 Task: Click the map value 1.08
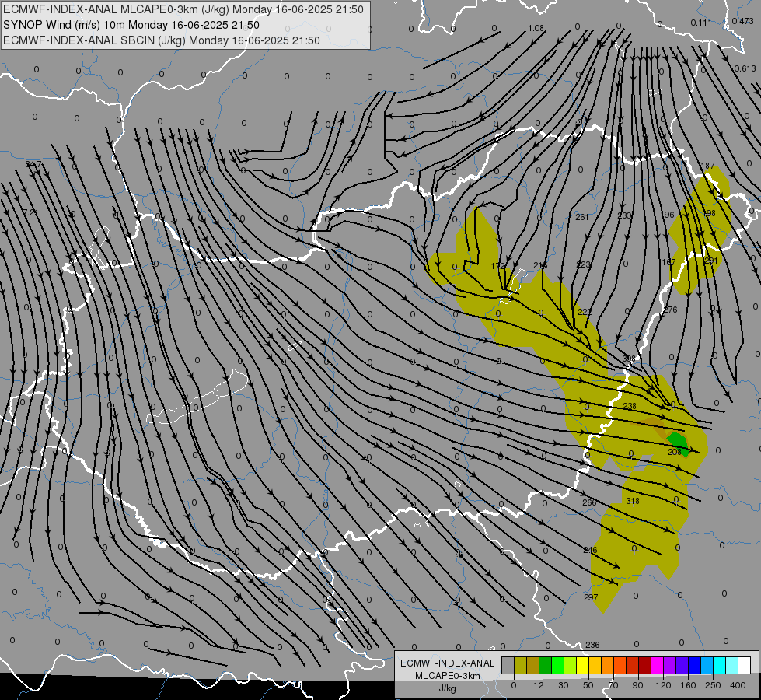click(x=536, y=29)
